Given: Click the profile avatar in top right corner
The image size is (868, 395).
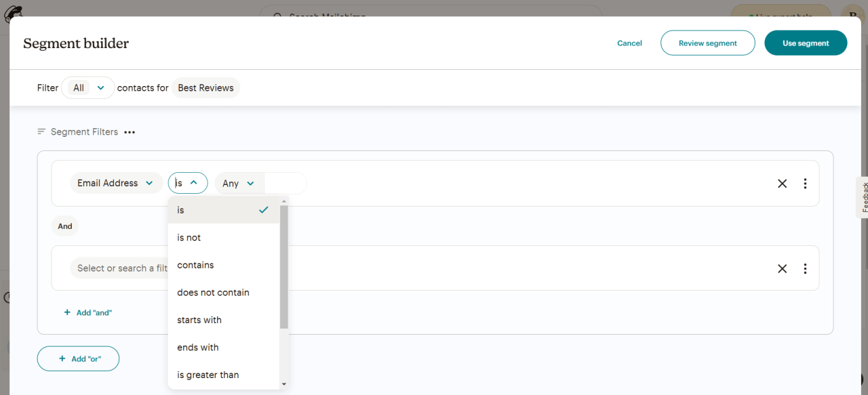Looking at the screenshot, I should point(852,14).
